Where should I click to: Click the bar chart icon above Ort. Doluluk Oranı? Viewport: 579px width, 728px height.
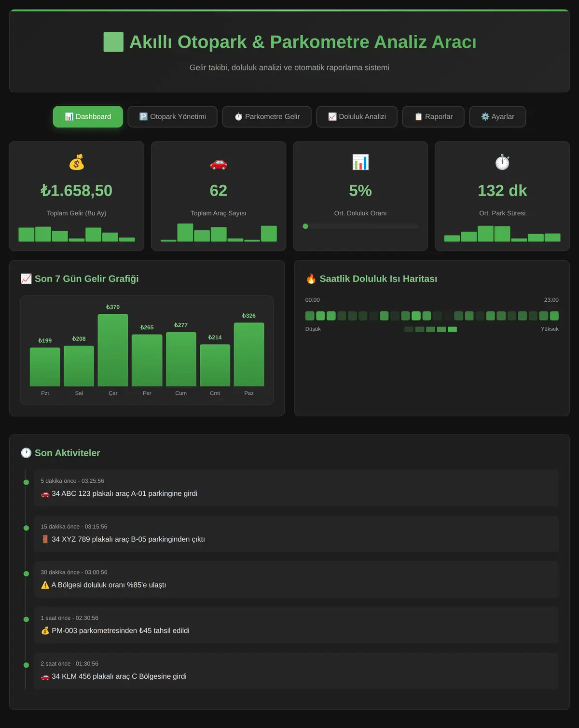coord(360,162)
